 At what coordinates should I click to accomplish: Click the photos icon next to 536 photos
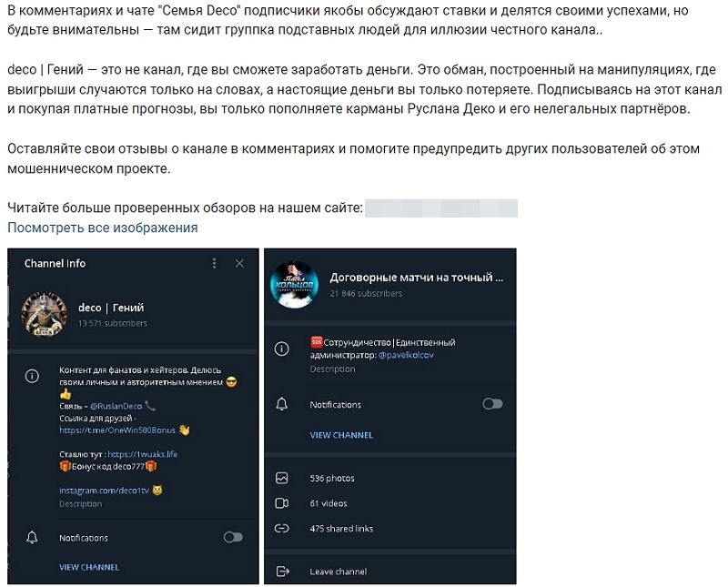click(x=282, y=478)
